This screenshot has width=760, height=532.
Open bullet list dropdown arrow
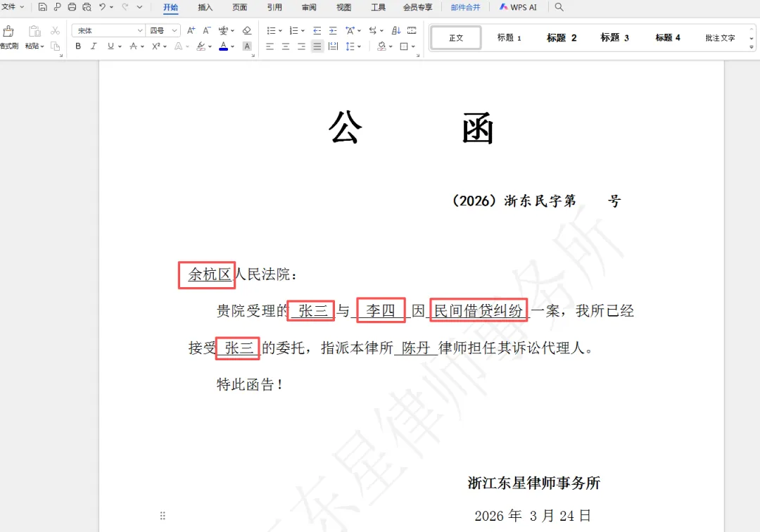(281, 30)
